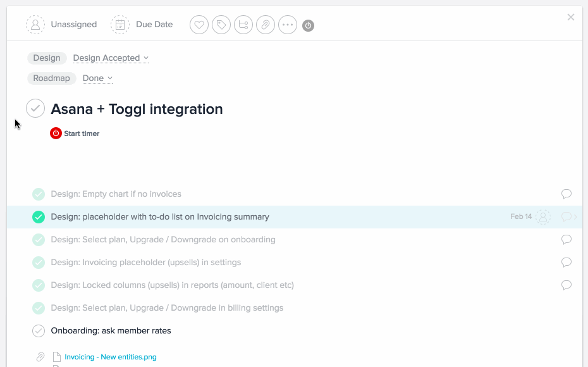Open the calendar icon beside Due Date
Viewport: 588px width, 367px height.
tap(119, 25)
